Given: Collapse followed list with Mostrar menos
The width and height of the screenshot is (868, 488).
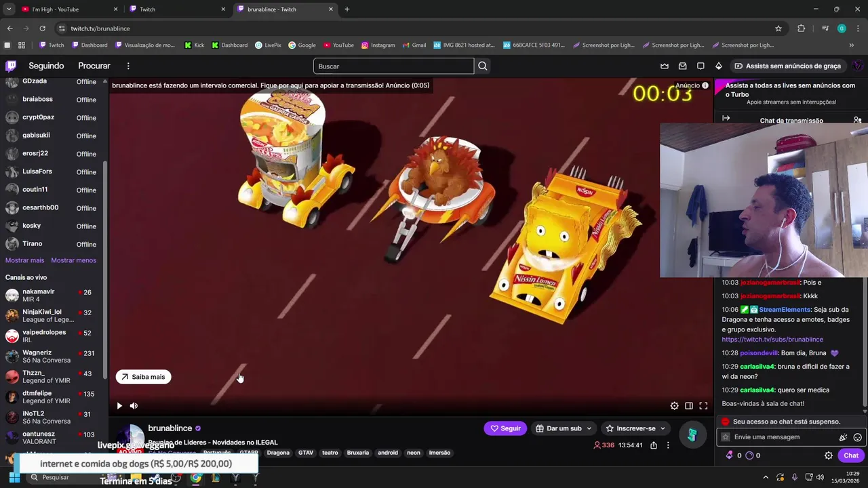Looking at the screenshot, I should click(x=73, y=260).
